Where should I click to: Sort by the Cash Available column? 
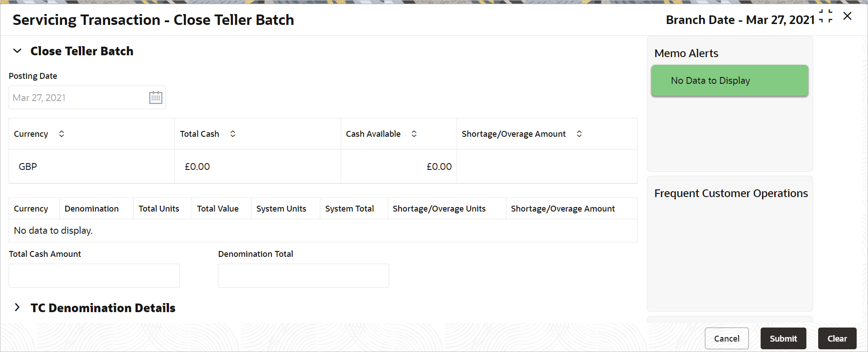[x=414, y=134]
